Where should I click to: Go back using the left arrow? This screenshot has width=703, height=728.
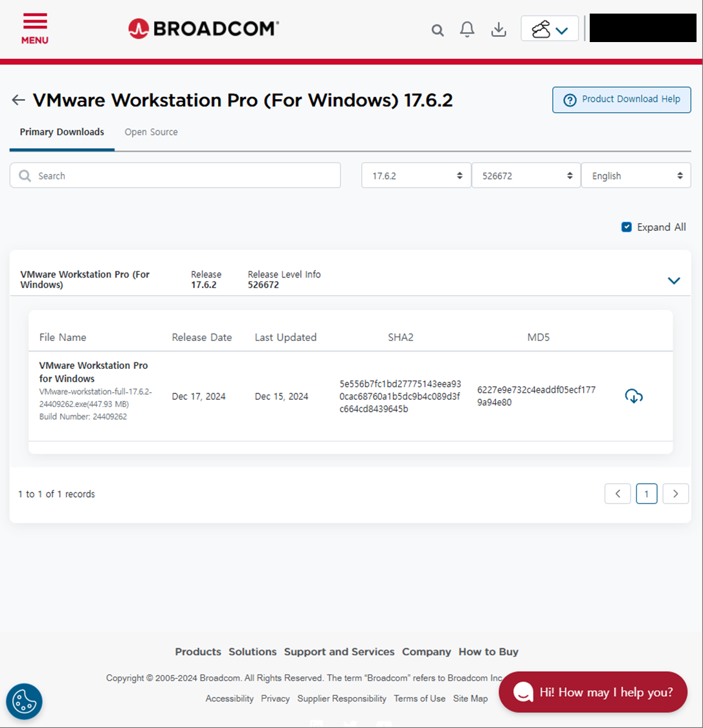(18, 100)
